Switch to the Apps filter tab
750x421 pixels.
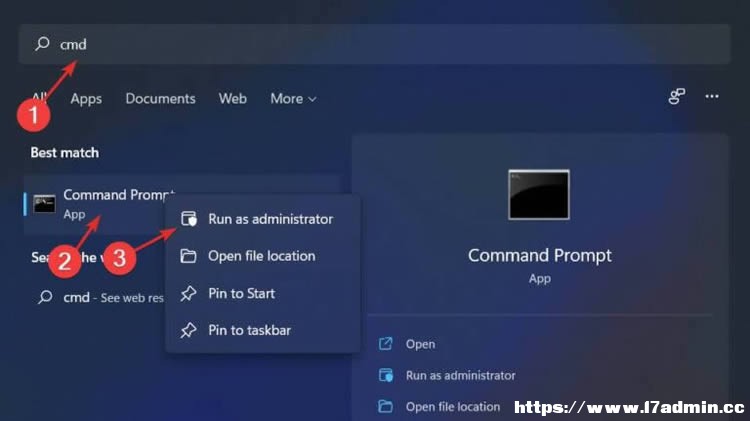pyautogui.click(x=86, y=99)
